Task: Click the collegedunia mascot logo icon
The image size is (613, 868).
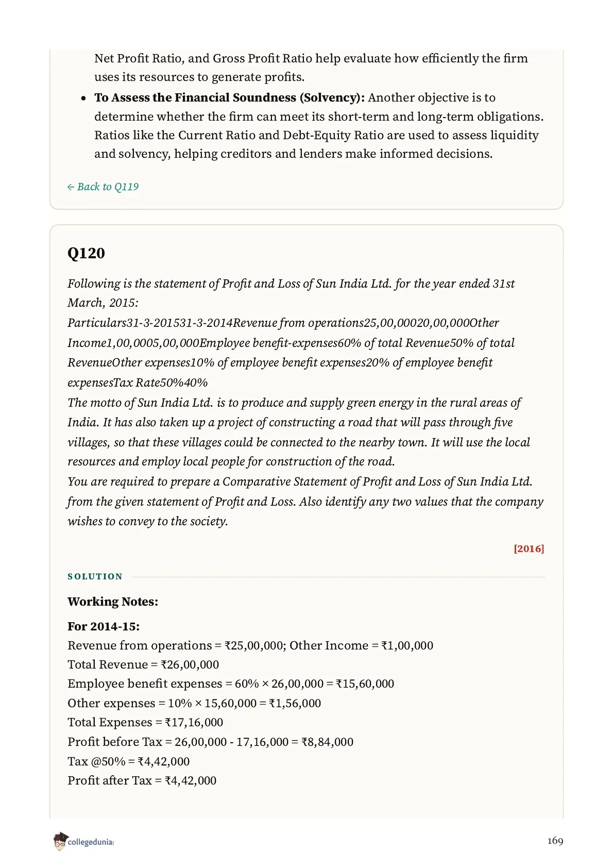Action: click(x=60, y=841)
